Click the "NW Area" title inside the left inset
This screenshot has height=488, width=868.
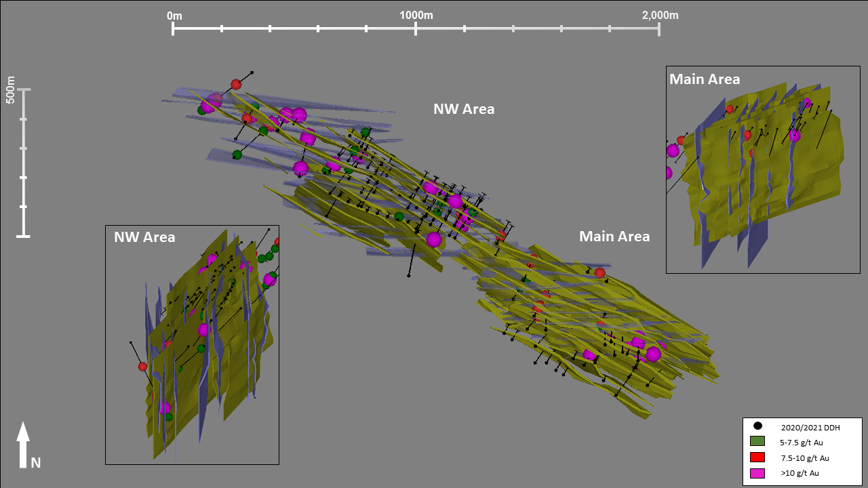click(144, 237)
